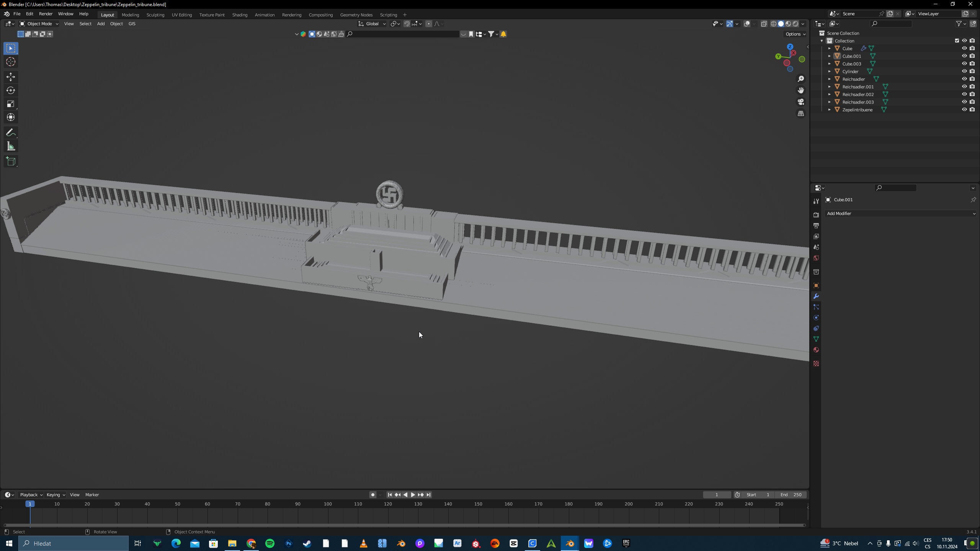Screen dimensions: 980x551
Task: Open the Tool properties tab
Action: [x=816, y=201]
